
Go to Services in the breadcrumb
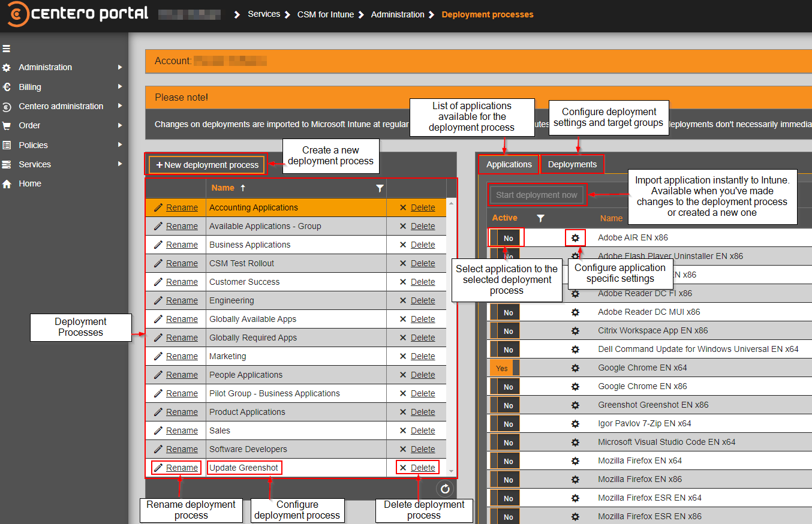coord(264,14)
